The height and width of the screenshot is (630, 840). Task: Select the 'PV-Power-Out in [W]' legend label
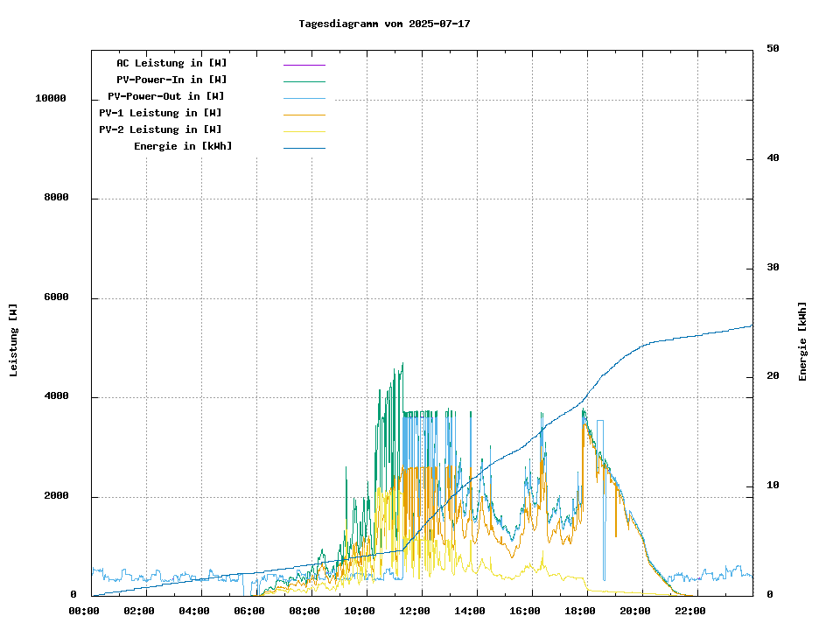point(165,96)
